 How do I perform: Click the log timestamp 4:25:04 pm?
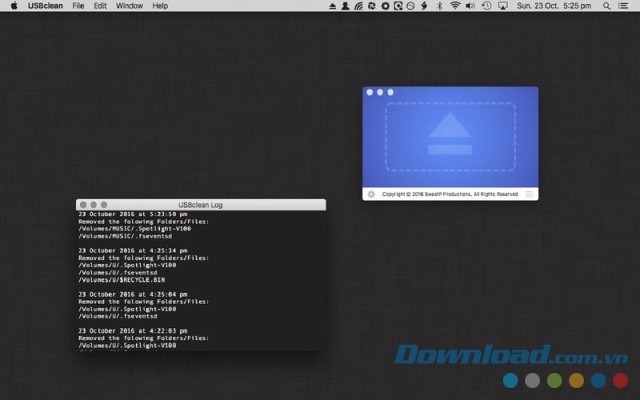click(x=133, y=294)
